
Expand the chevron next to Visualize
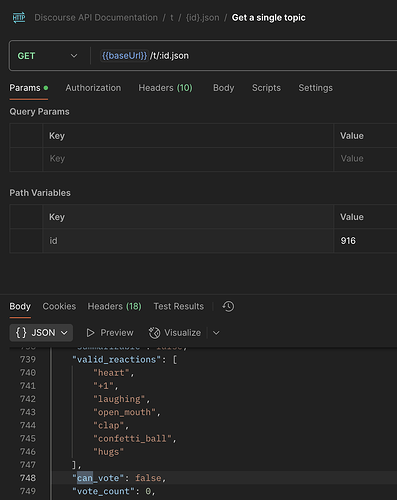[x=216, y=333]
